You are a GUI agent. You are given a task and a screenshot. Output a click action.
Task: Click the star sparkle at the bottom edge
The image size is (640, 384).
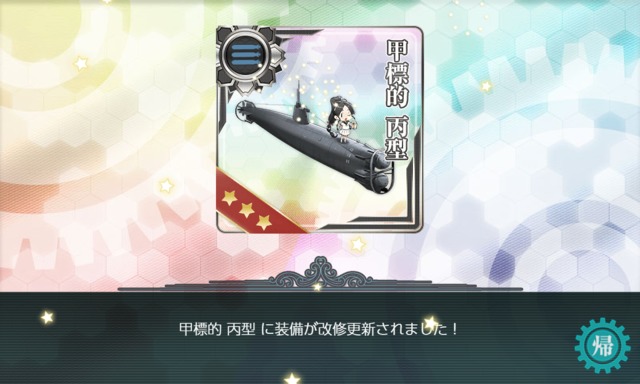pos(292,378)
